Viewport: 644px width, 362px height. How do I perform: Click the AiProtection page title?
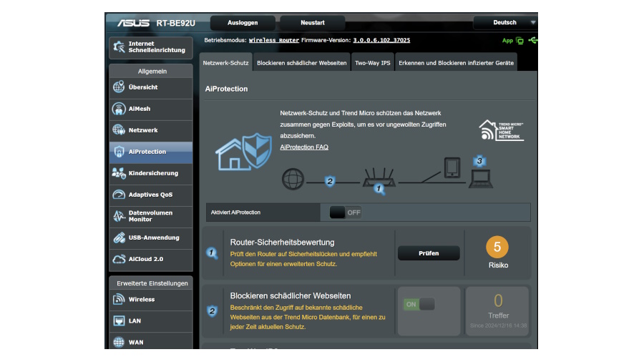pos(226,89)
